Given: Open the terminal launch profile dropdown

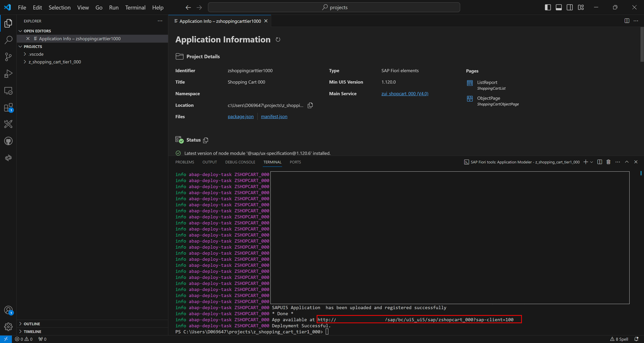Looking at the screenshot, I should (592, 162).
